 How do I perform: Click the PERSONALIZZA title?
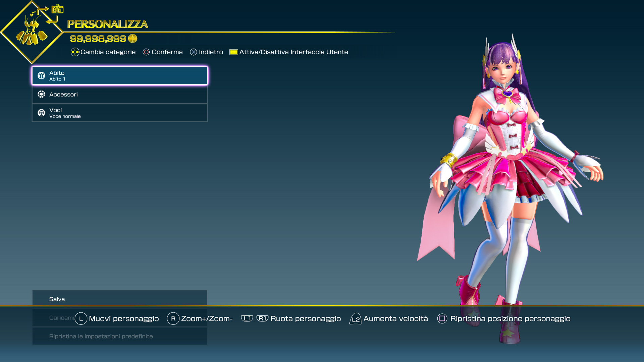tap(107, 24)
